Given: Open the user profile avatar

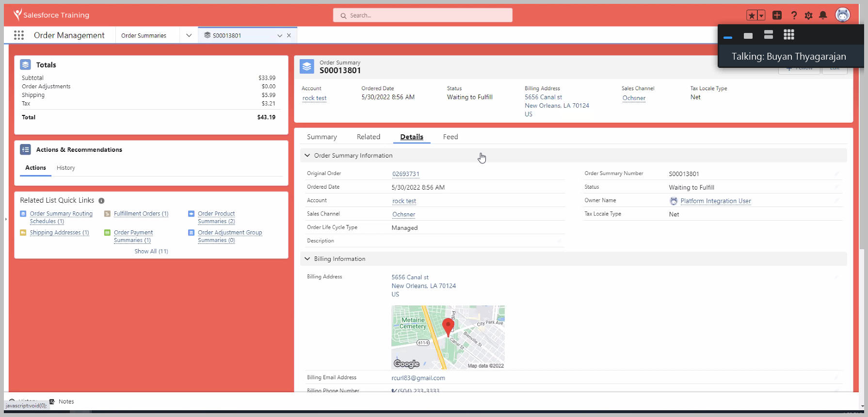Looking at the screenshot, I should (843, 15).
